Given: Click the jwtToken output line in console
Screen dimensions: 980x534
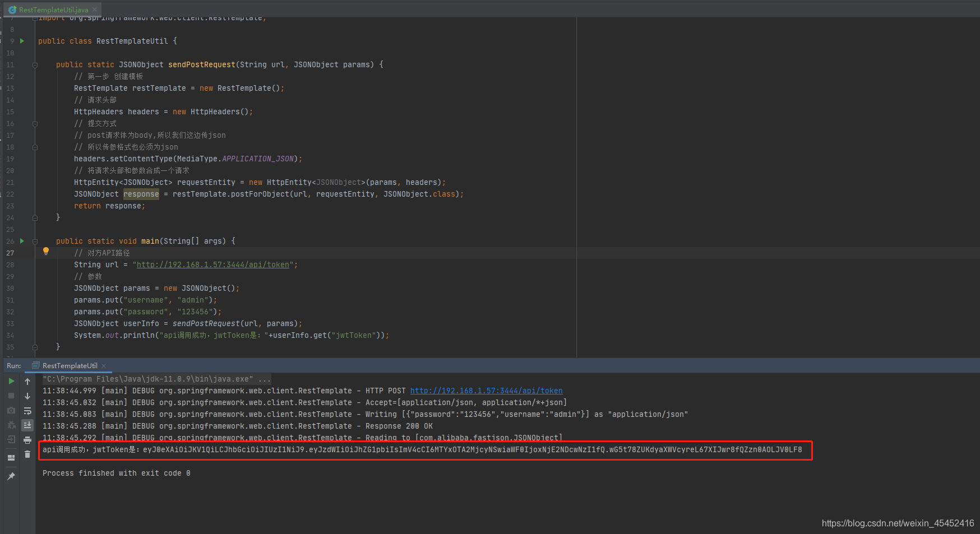Looking at the screenshot, I should 422,449.
